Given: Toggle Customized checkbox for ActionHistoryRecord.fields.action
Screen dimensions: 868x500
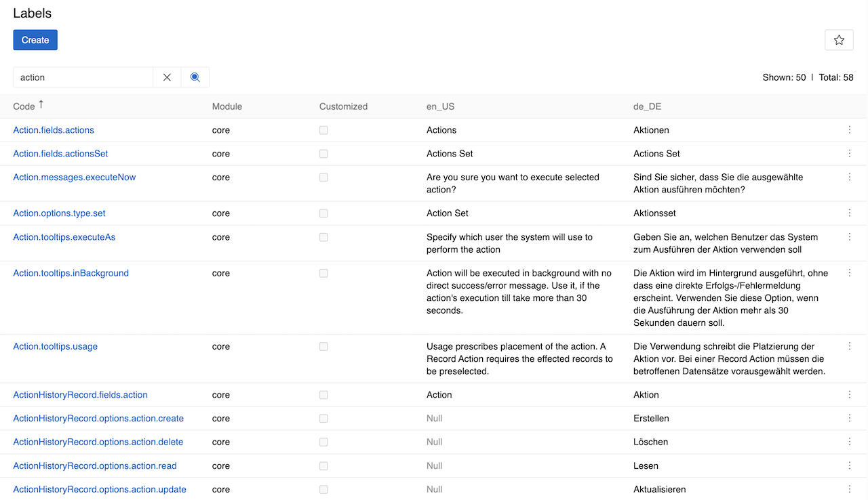Looking at the screenshot, I should [323, 395].
